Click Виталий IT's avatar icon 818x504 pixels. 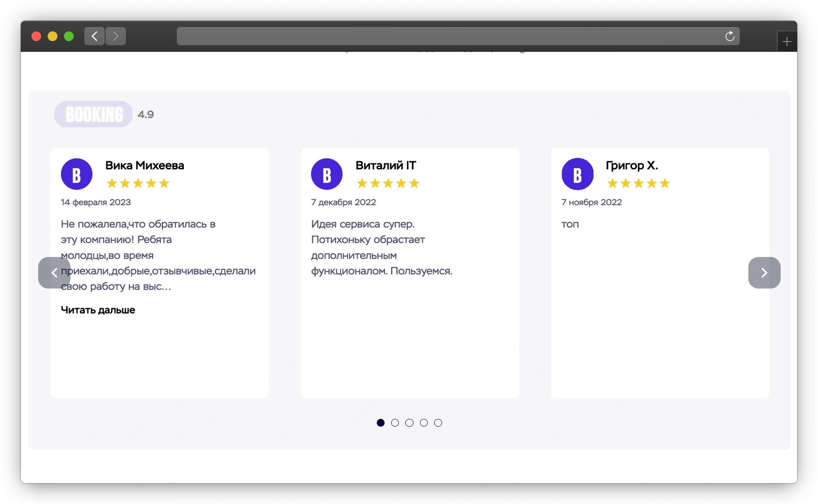[x=327, y=174]
